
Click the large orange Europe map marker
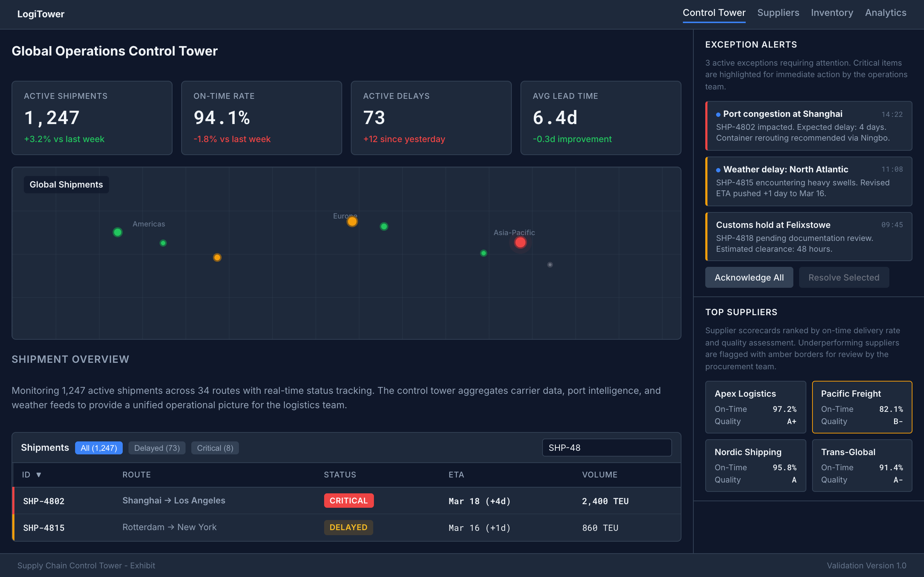[x=352, y=221]
